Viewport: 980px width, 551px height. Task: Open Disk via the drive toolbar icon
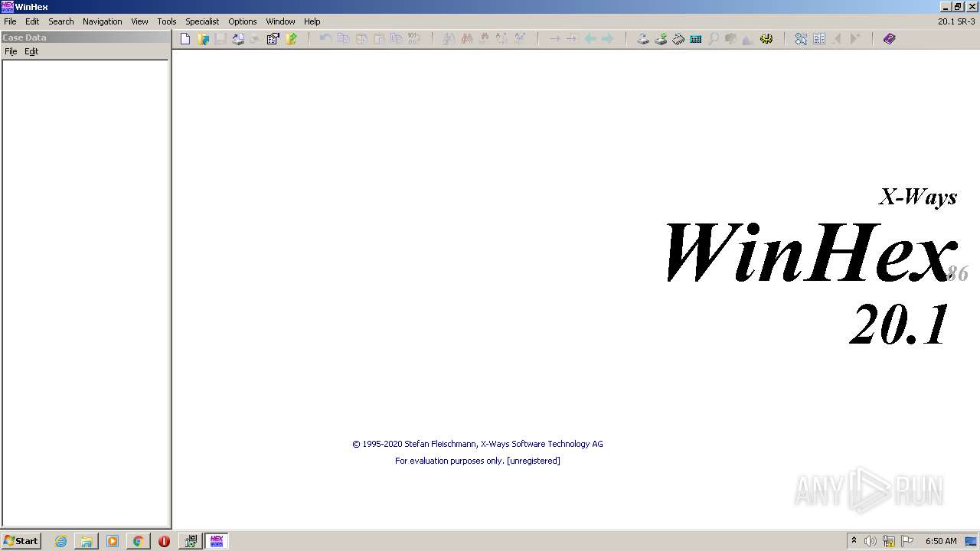[x=643, y=38]
